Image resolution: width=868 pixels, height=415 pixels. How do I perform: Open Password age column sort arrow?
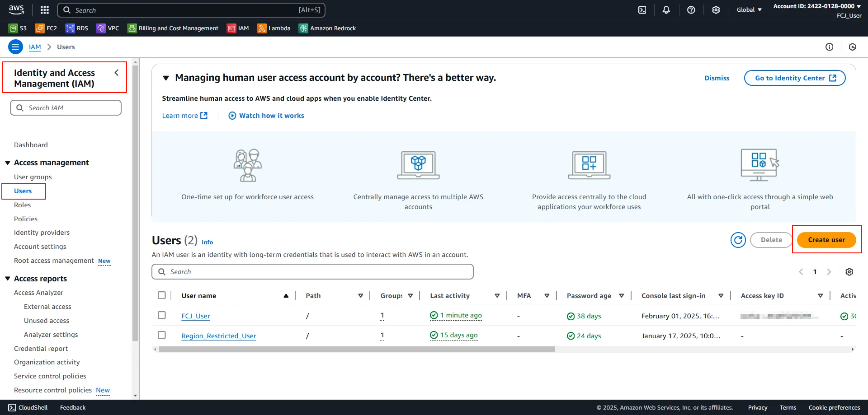click(x=622, y=296)
